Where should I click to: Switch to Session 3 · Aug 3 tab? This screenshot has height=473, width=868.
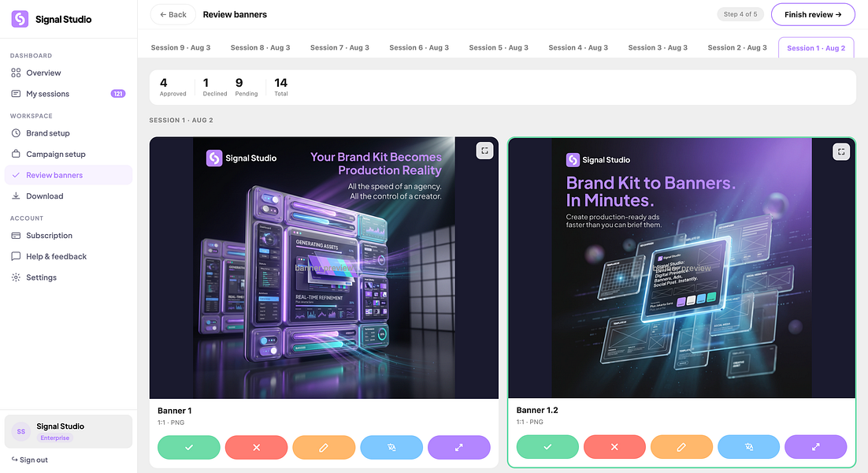658,47
